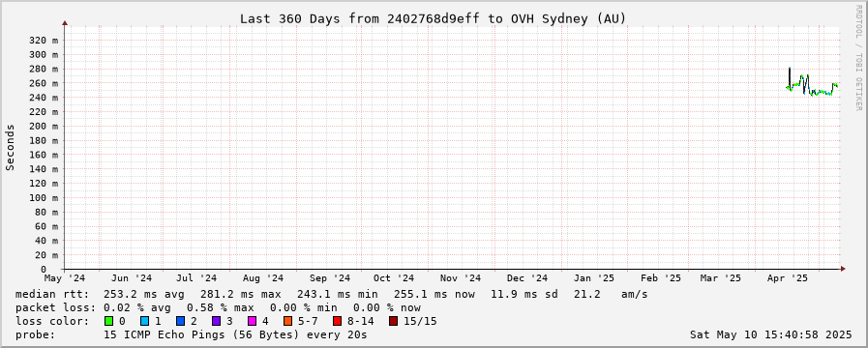Click the 'Oct '24' x-axis label
Screen dimensions: 868x348
394,277
